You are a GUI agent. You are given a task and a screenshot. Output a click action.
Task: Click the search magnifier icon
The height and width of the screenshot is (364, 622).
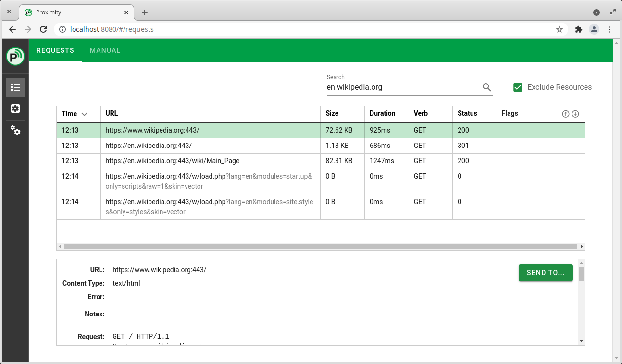pyautogui.click(x=487, y=87)
